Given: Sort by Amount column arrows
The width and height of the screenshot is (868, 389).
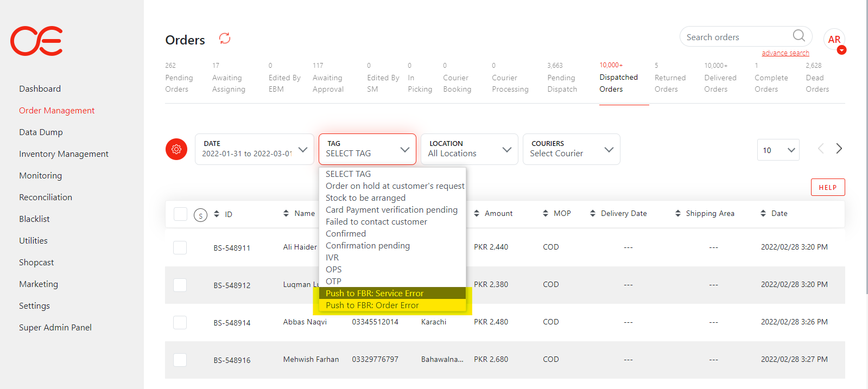Looking at the screenshot, I should pyautogui.click(x=477, y=214).
